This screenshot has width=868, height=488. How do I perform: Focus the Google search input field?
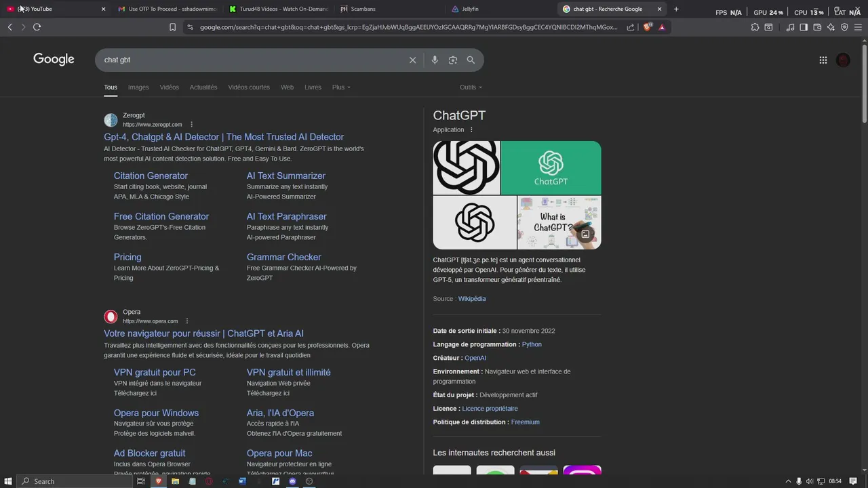251,60
